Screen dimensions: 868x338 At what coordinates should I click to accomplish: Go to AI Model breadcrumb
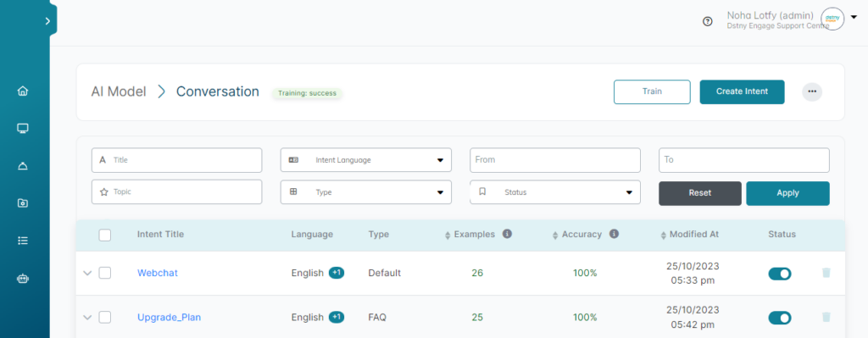tap(119, 91)
